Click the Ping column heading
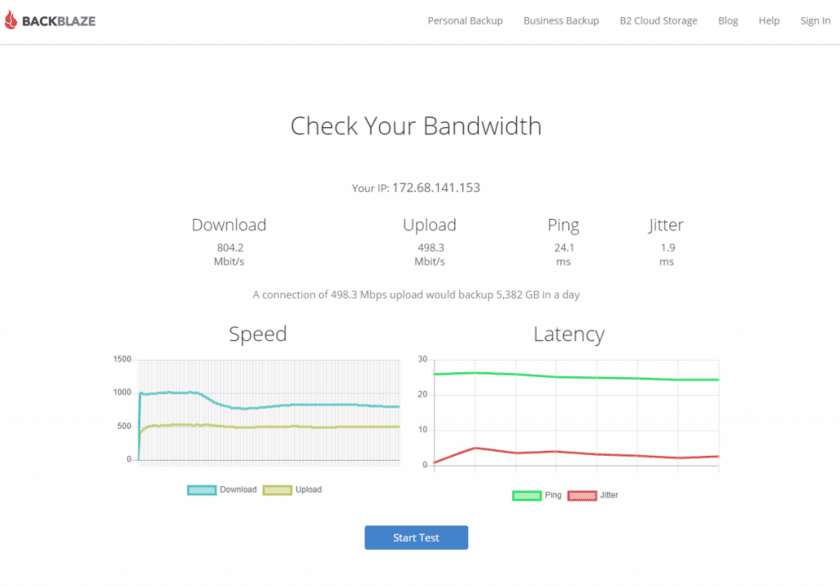Image resolution: width=840 pixels, height=587 pixels. click(563, 225)
